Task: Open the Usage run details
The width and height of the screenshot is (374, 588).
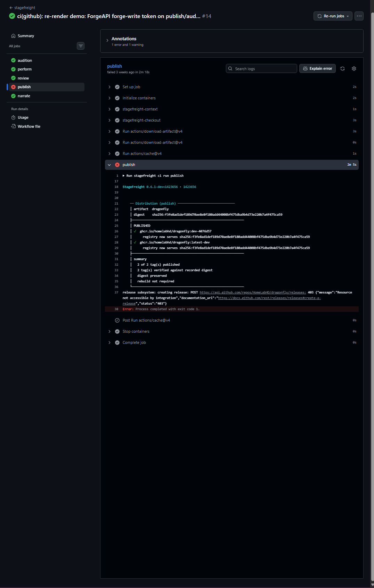Action: (x=23, y=117)
